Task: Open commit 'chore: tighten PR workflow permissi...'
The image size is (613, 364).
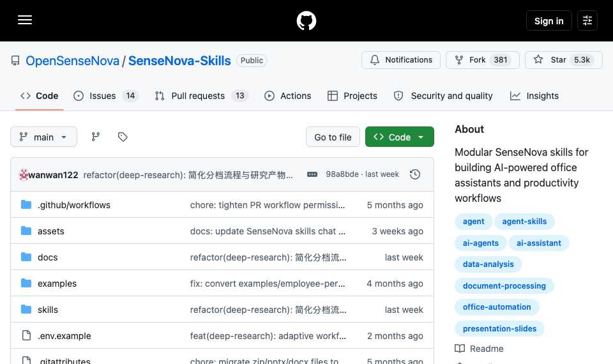Action: (268, 205)
